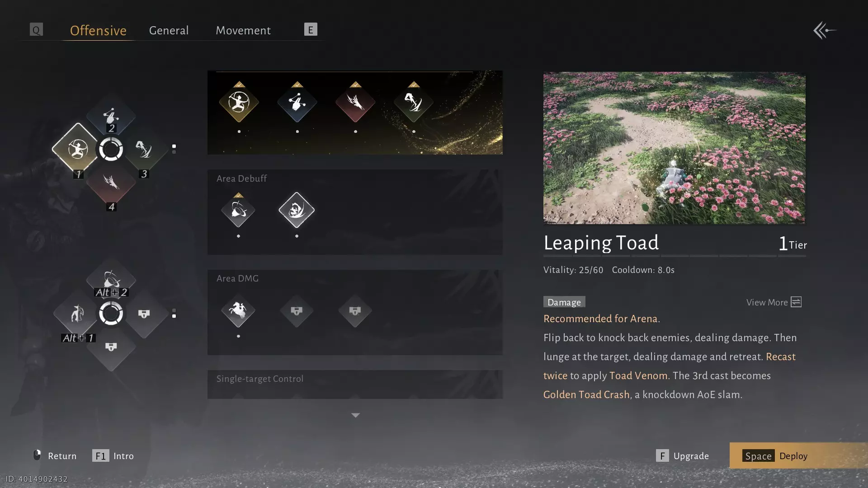868x488 pixels.
Task: Toggle page dots beside upper skill wheel
Action: [x=174, y=149]
